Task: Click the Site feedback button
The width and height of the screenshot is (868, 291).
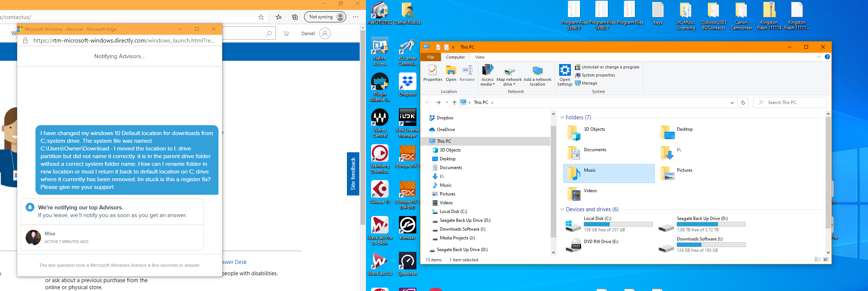Action: (353, 174)
